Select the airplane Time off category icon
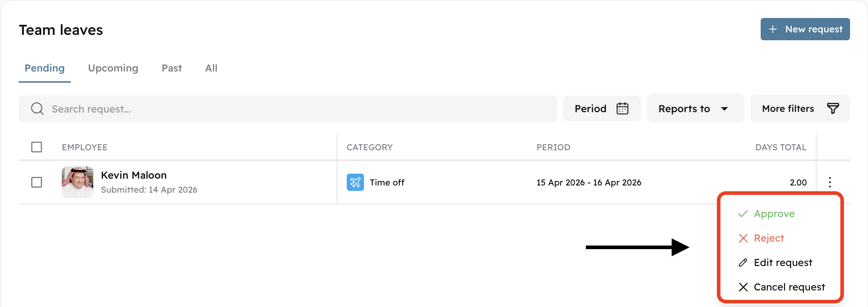The height and width of the screenshot is (307, 868). click(x=355, y=182)
